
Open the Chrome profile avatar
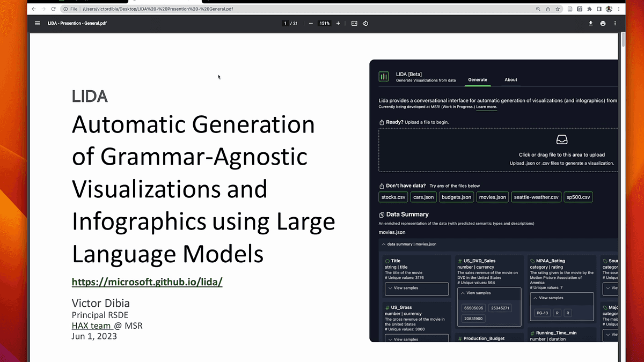[x=609, y=9]
